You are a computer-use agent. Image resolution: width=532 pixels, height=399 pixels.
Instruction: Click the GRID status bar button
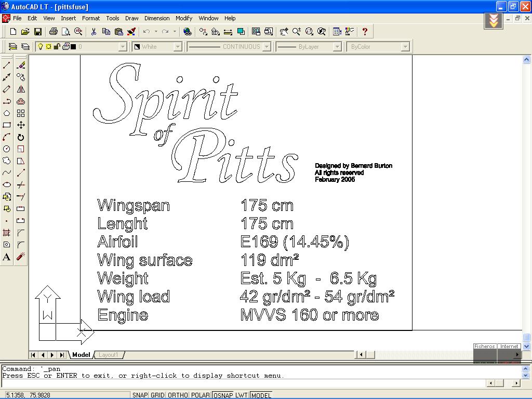(158, 395)
